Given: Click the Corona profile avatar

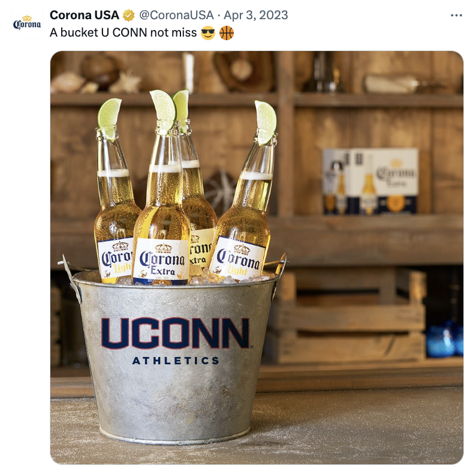Looking at the screenshot, I should tap(27, 23).
